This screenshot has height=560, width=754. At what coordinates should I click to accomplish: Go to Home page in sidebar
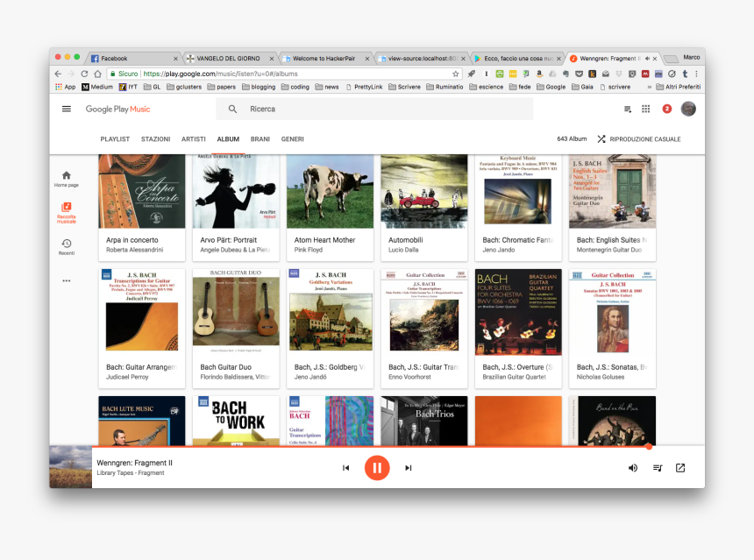(x=67, y=179)
